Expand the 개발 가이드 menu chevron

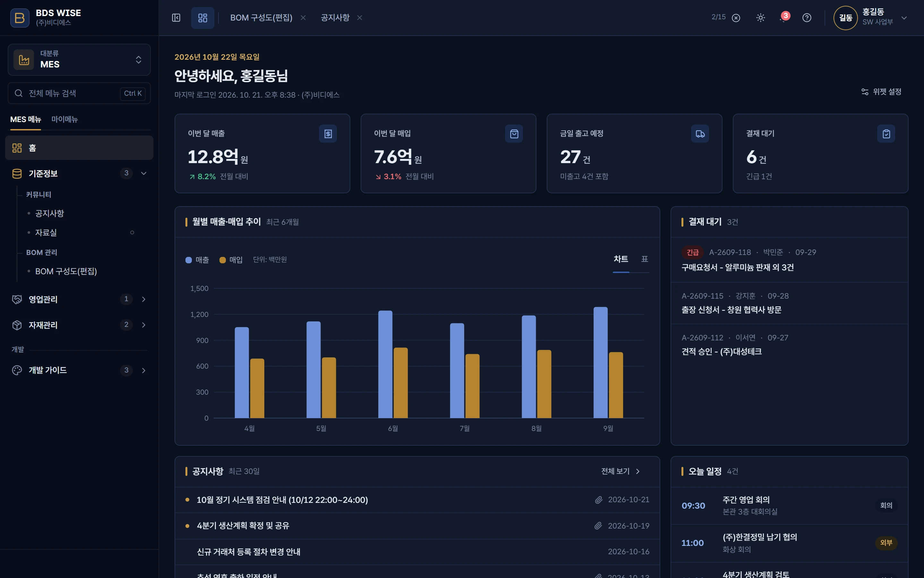pyautogui.click(x=143, y=370)
